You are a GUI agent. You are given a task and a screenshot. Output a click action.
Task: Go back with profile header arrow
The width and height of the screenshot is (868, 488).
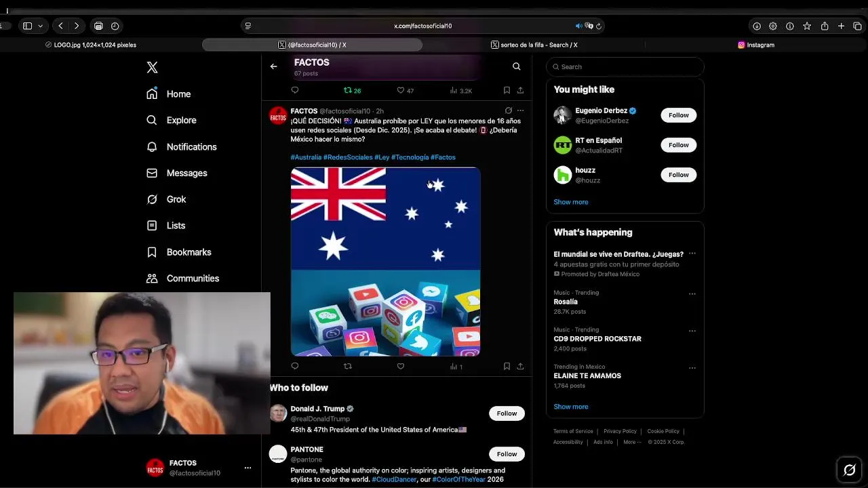[x=273, y=66]
